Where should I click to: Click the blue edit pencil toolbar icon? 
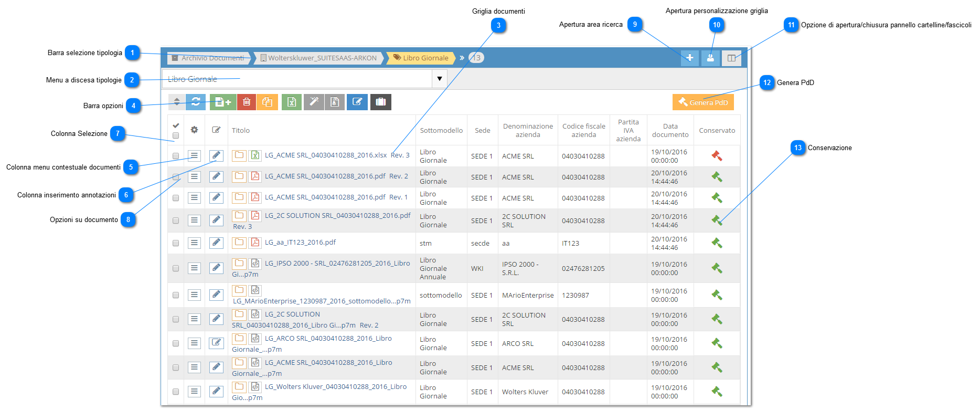357,102
